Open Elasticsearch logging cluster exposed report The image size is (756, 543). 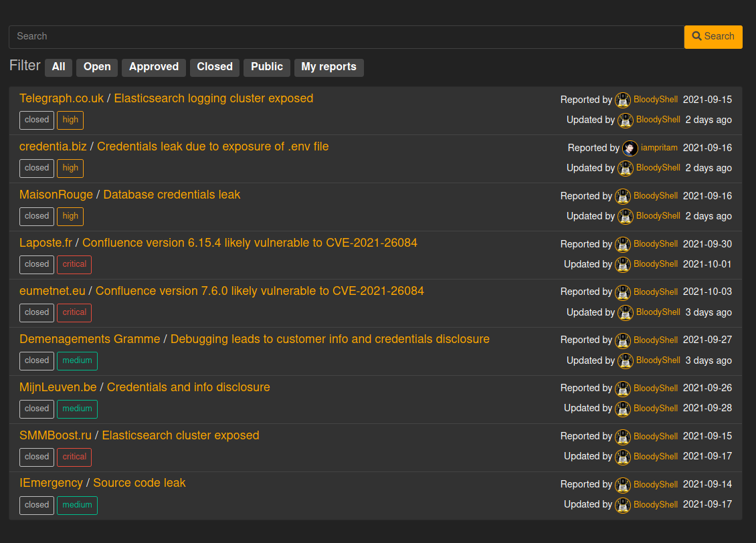pos(213,98)
